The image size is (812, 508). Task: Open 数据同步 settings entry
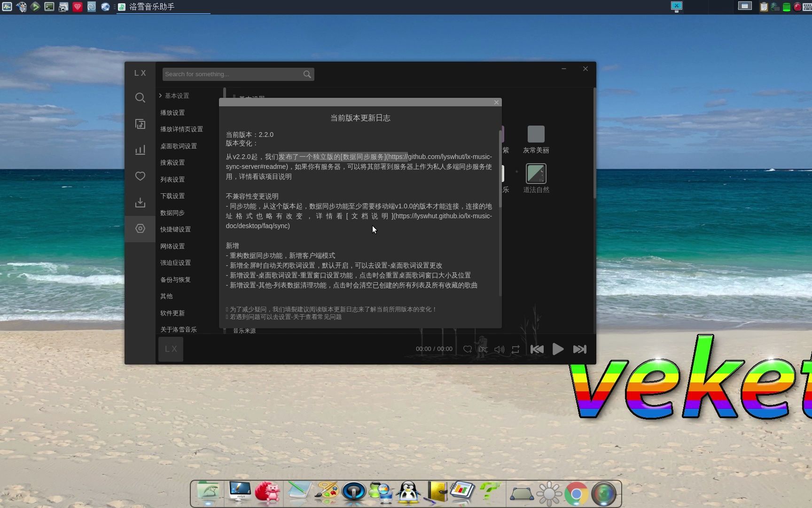pos(172,213)
